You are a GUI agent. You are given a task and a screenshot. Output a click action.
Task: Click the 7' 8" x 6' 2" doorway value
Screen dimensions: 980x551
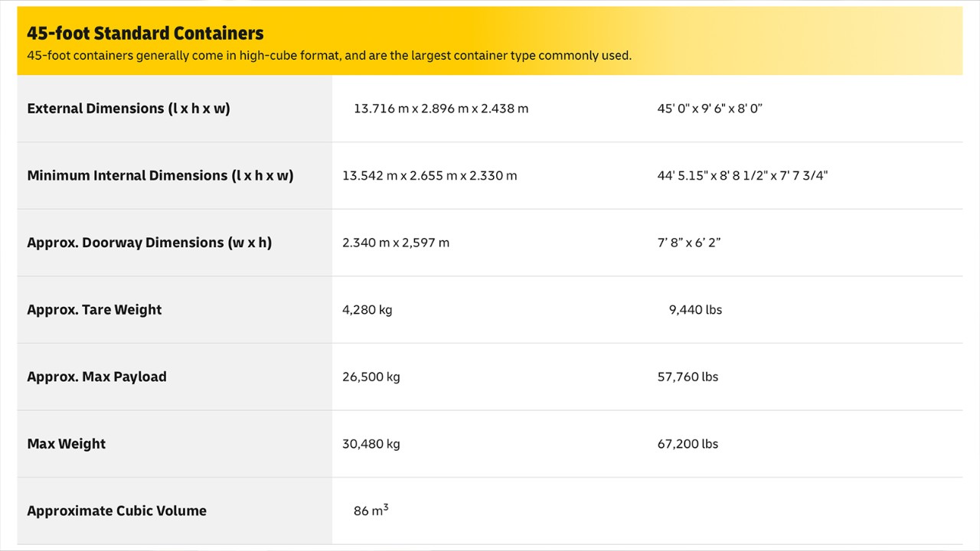(x=689, y=243)
